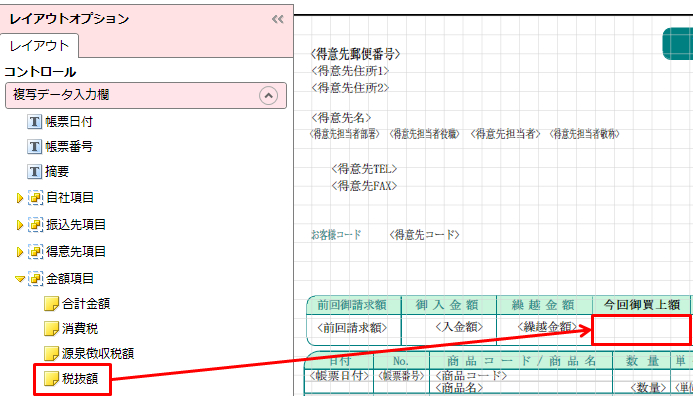Select the 〈得意先担当者〉 field on canvas
This screenshot has height=396, width=693.
tap(505, 134)
